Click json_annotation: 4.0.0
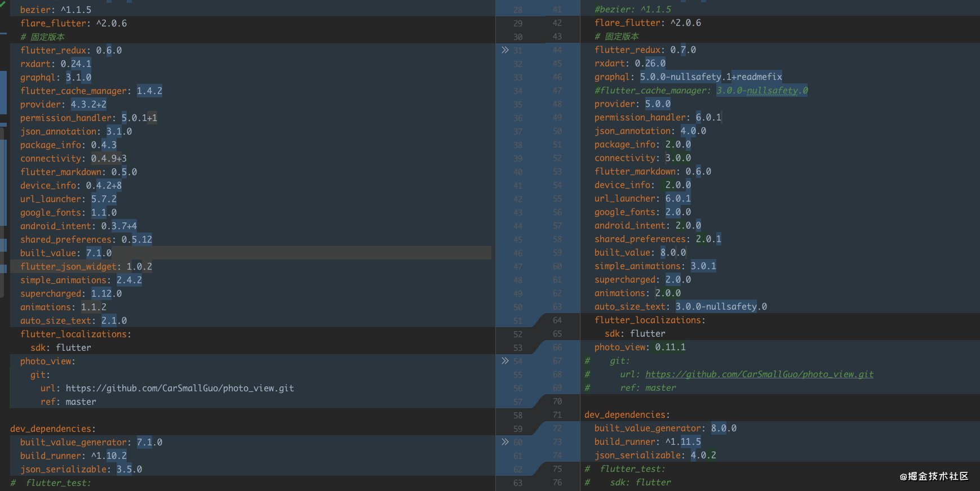 point(650,131)
